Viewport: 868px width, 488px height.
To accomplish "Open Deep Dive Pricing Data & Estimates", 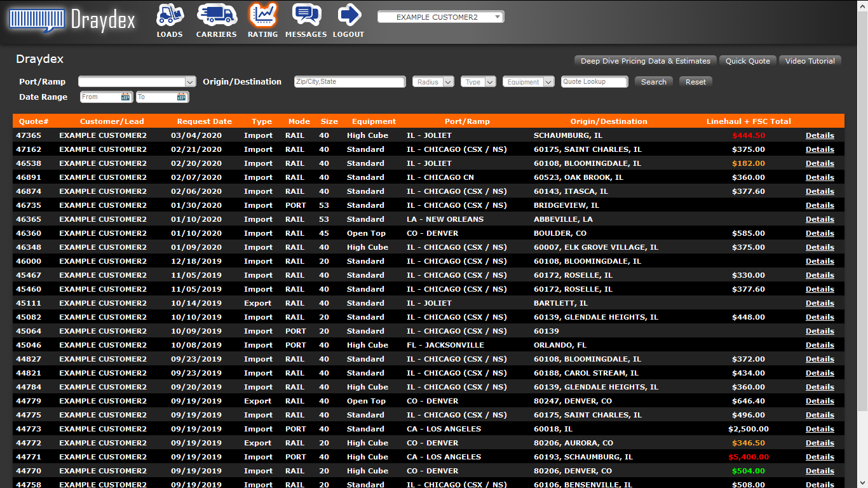I will tap(646, 61).
